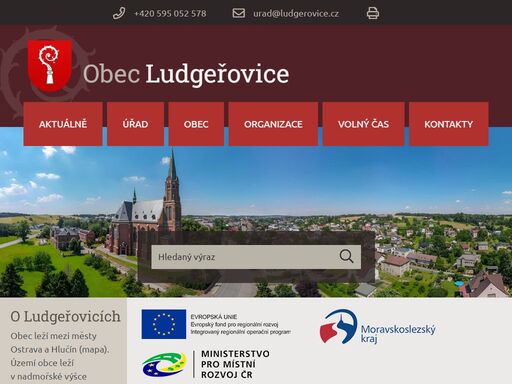This screenshot has height=384, width=512.
Task: Click the printer icon in top bar
Action: click(373, 13)
